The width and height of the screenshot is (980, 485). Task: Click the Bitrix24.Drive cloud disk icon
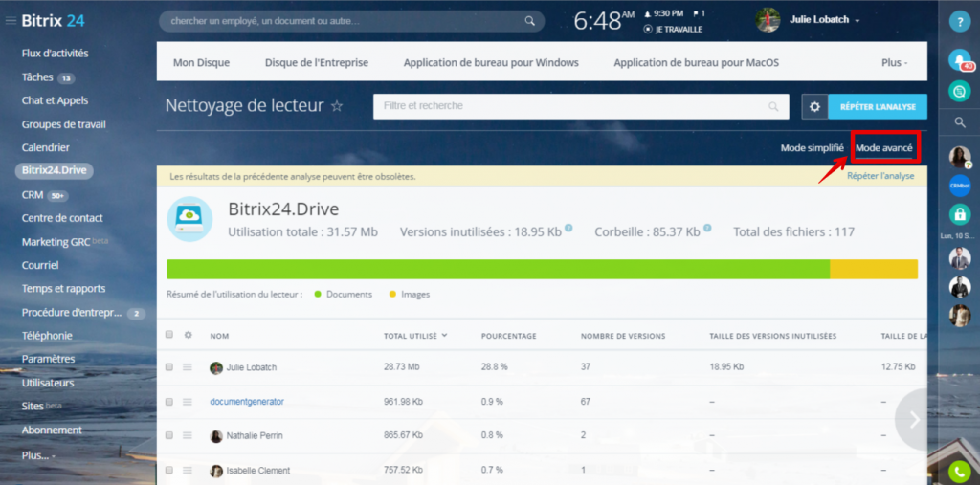tap(189, 219)
